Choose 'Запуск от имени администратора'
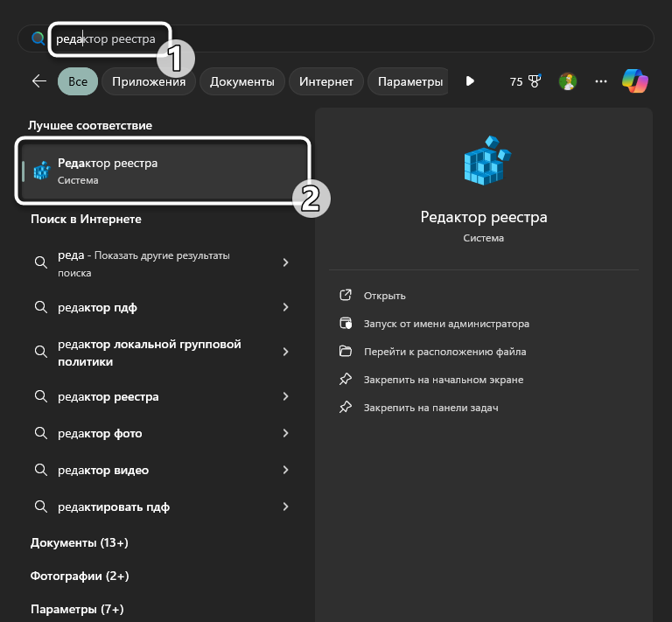Screen dimensions: 672x622 coord(446,324)
